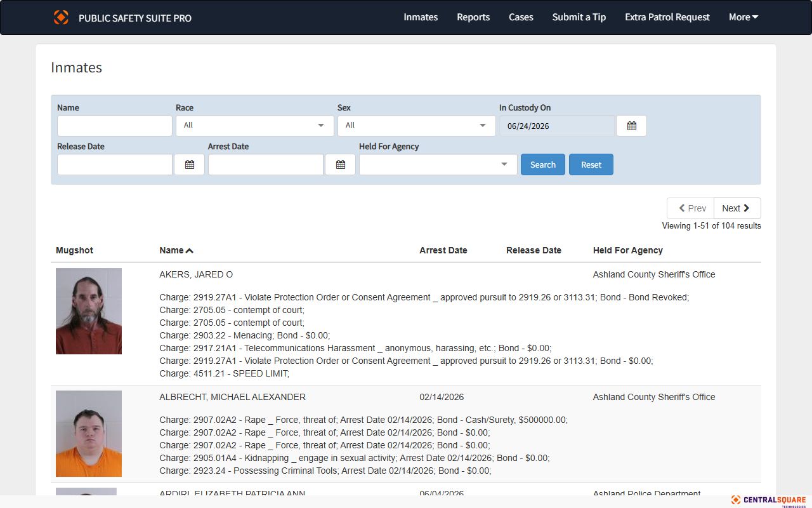
Task: Go to Next page of results
Action: 737,208
